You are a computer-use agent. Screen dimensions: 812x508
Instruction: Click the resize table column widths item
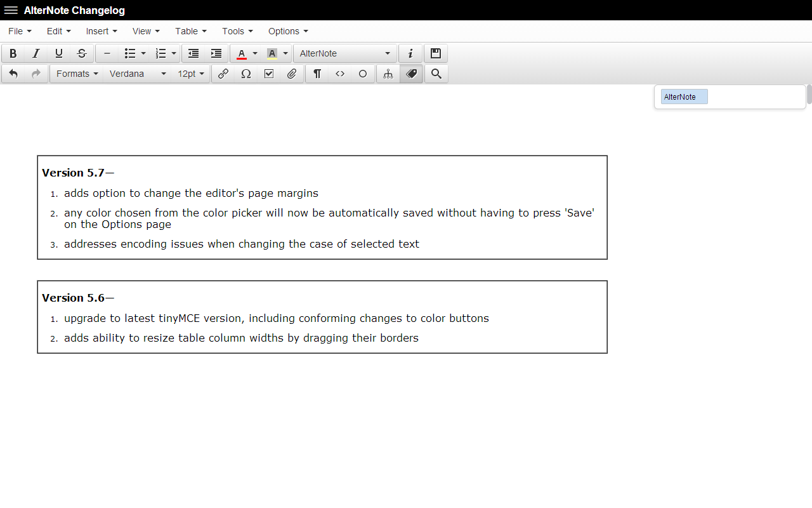point(241,338)
